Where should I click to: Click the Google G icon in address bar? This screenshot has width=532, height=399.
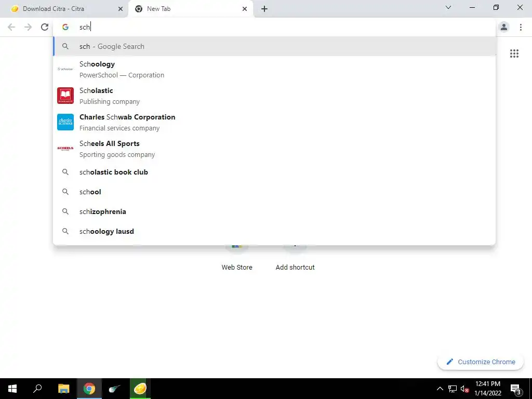(65, 27)
